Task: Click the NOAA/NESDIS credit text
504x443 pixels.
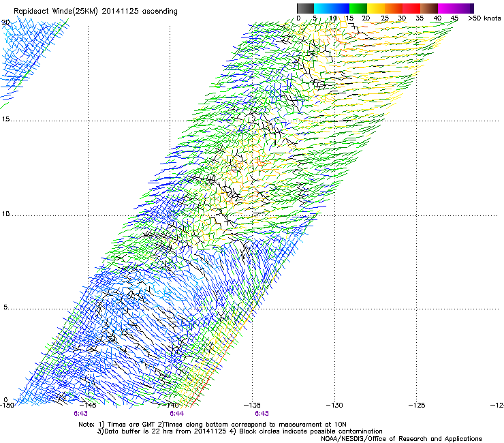Action: click(401, 439)
